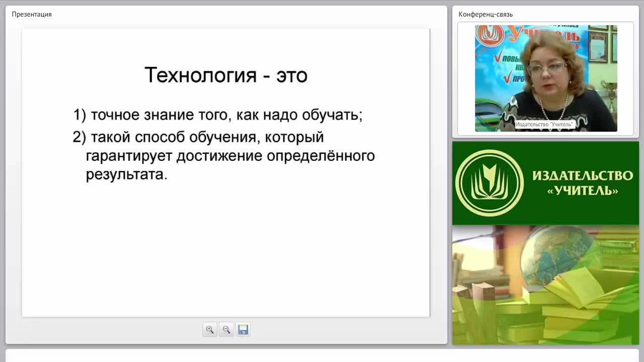Click the word 'результата.' on the slide

point(126,174)
